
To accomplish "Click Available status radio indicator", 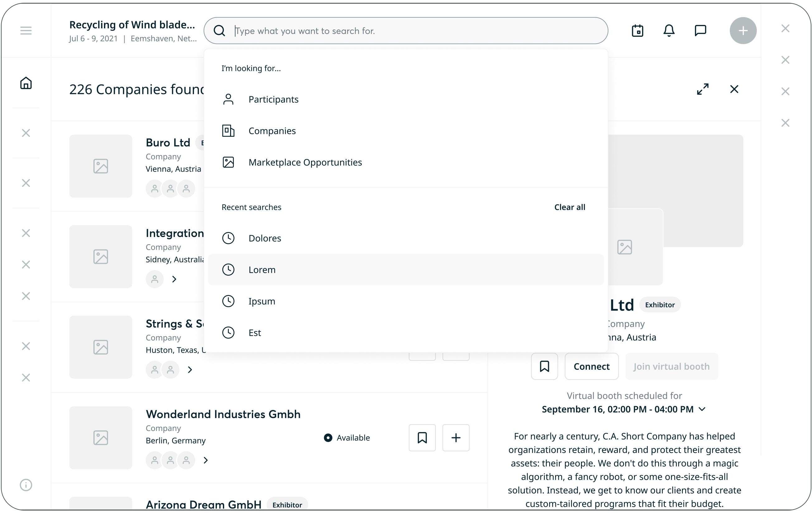I will [x=328, y=437].
